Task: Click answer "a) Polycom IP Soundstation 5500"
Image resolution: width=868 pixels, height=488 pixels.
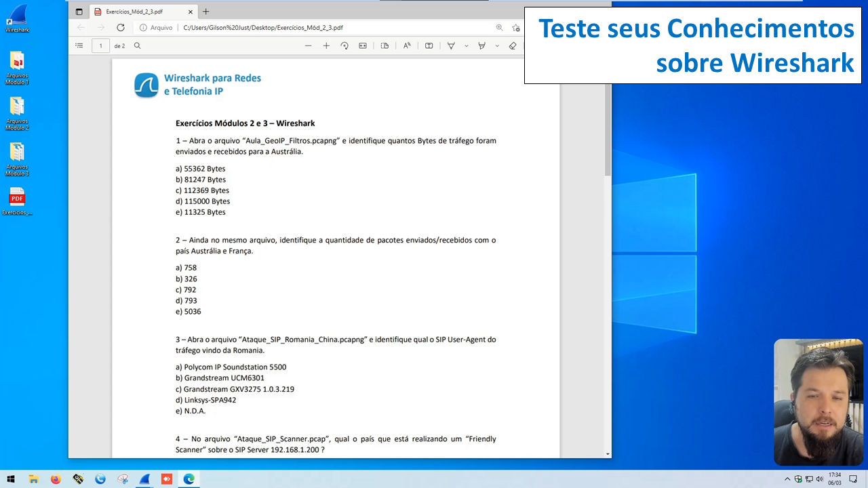Action: (231, 367)
